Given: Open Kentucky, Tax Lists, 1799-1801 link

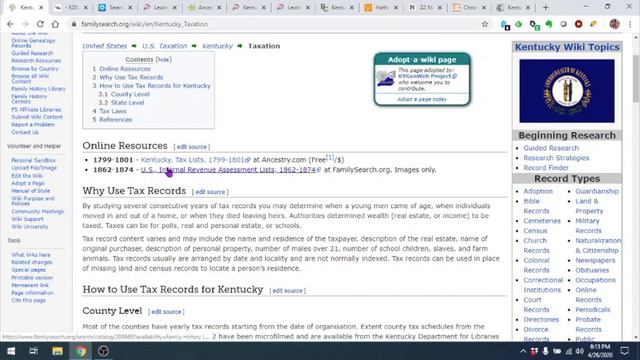Looking at the screenshot, I should [x=192, y=160].
